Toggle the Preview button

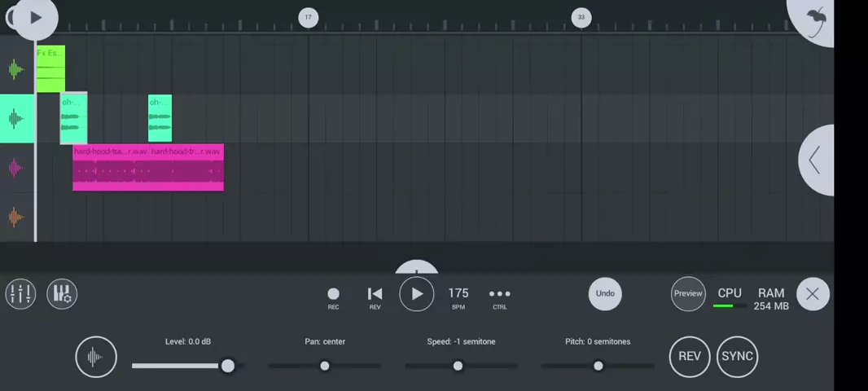pos(688,294)
